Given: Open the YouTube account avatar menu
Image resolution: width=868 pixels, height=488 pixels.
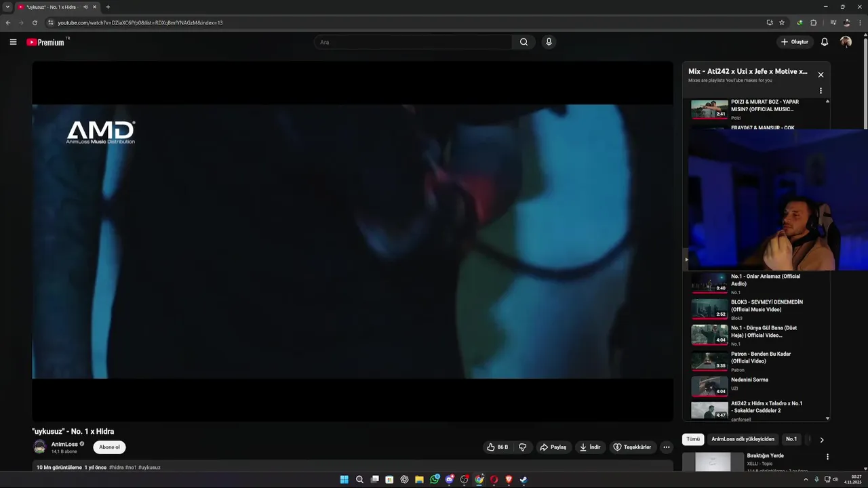Looking at the screenshot, I should tap(846, 42).
